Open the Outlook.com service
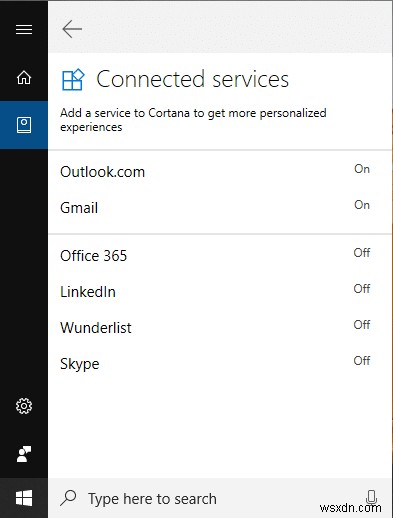 point(220,172)
